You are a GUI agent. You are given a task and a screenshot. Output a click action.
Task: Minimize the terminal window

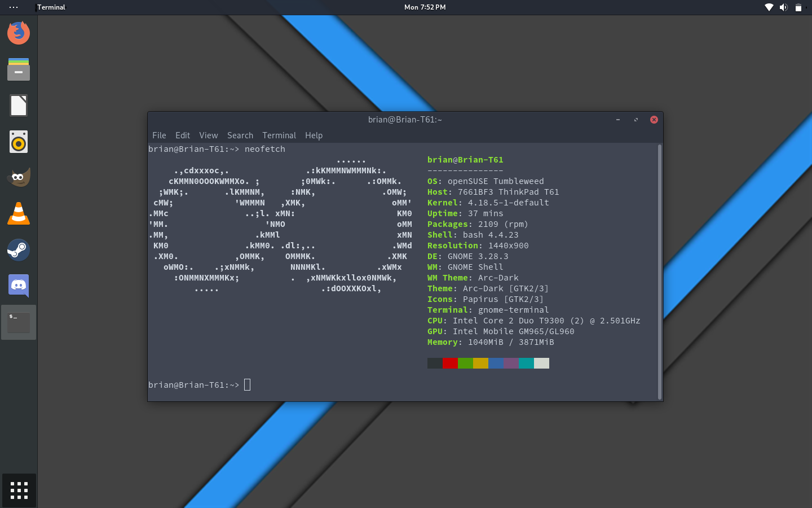click(618, 120)
